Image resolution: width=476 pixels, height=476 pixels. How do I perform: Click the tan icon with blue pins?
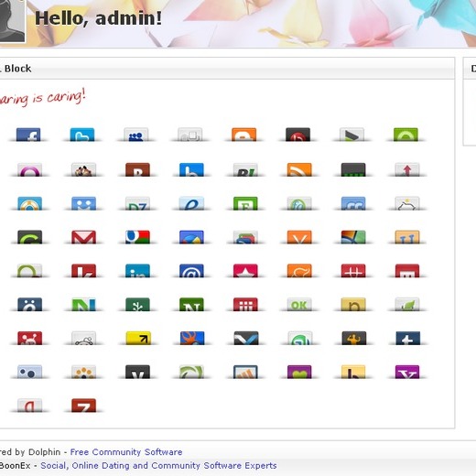pos(407,237)
